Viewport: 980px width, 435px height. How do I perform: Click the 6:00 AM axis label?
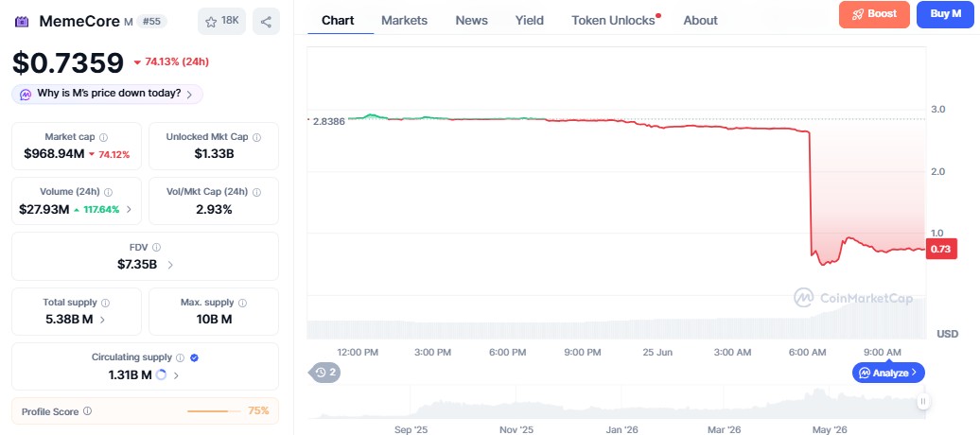point(808,353)
